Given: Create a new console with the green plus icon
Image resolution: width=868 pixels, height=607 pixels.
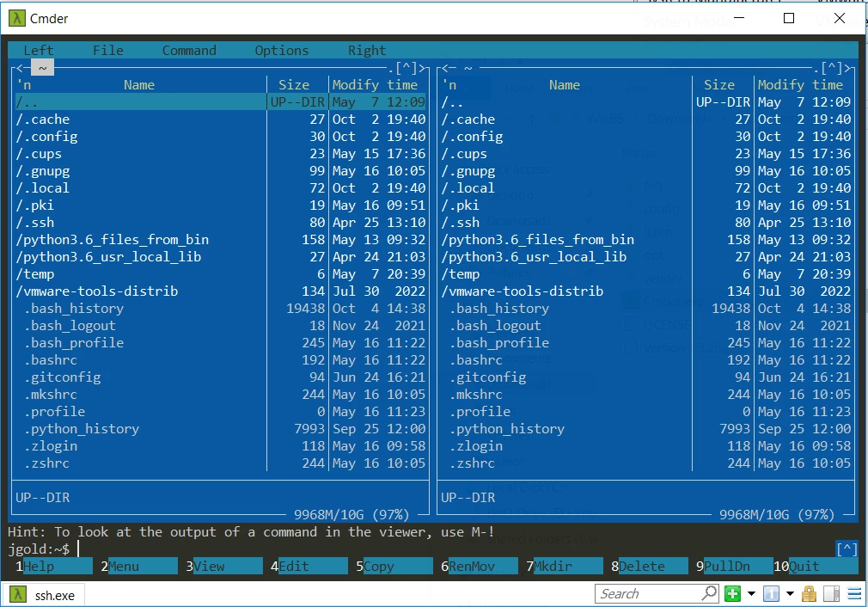Looking at the screenshot, I should click(x=732, y=594).
